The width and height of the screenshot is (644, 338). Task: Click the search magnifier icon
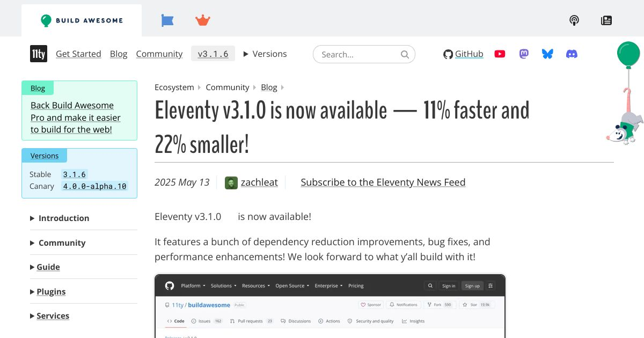405,54
